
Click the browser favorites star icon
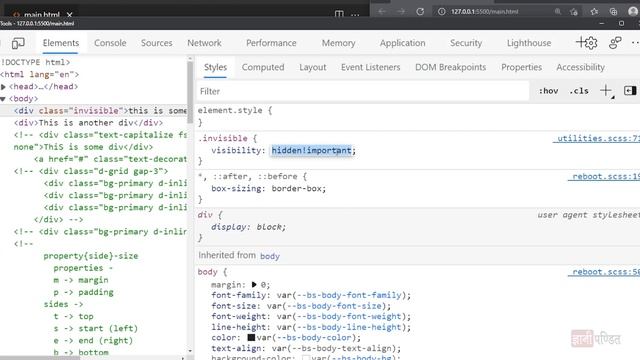pyautogui.click(x=594, y=11)
